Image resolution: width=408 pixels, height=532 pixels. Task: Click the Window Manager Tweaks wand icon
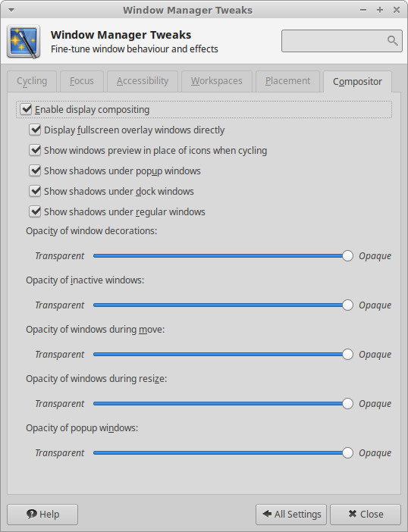point(24,42)
